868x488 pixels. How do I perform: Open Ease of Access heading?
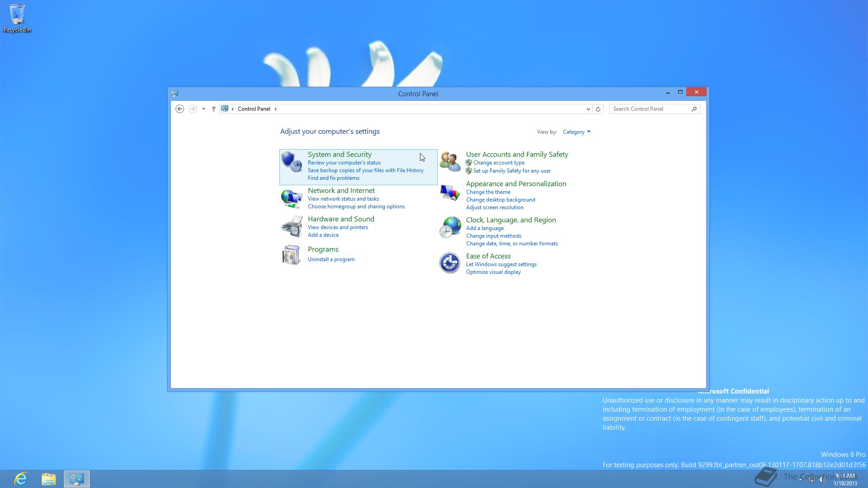coord(488,256)
